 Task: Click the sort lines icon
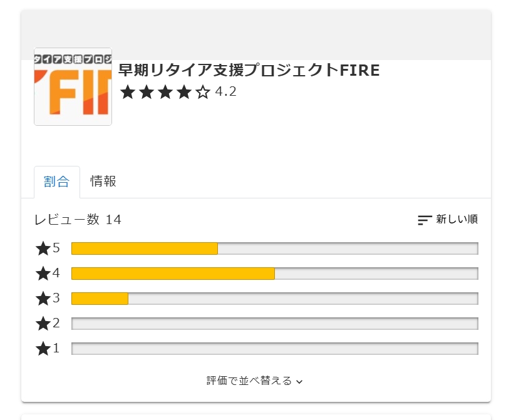(425, 220)
